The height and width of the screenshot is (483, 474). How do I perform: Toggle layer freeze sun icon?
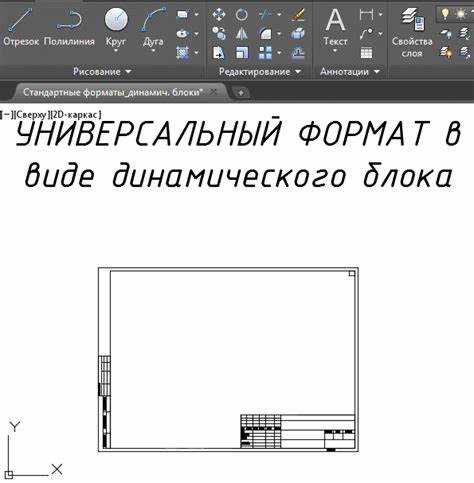click(x=461, y=14)
